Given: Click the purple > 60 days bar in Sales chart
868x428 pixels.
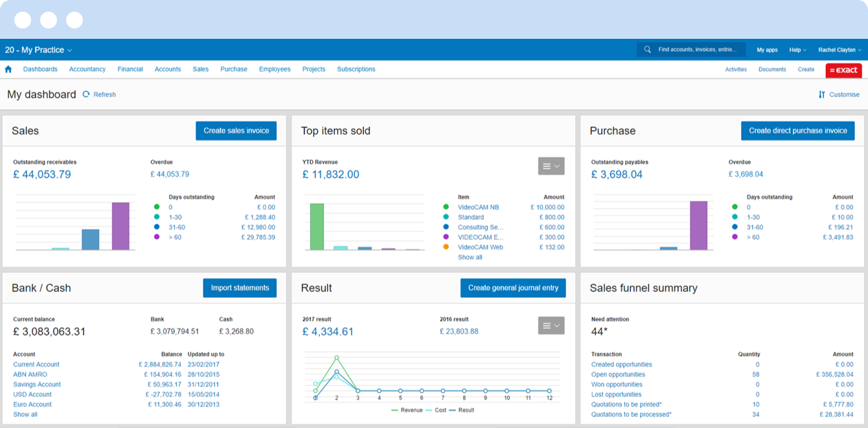Looking at the screenshot, I should (120, 226).
